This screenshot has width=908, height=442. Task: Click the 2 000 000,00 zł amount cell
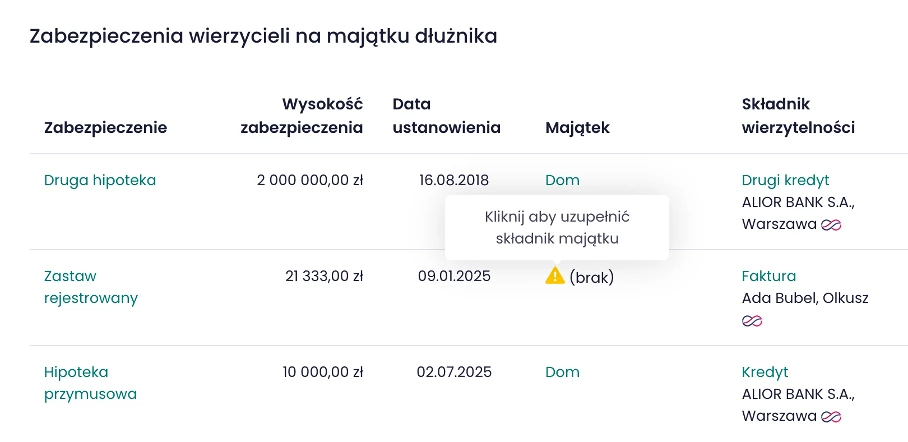pos(310,181)
